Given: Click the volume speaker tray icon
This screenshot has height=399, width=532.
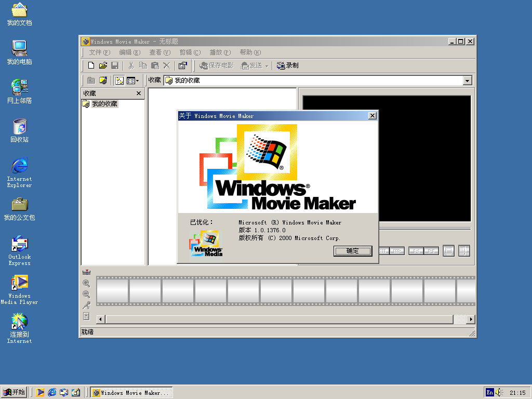Looking at the screenshot, I should (x=499, y=393).
